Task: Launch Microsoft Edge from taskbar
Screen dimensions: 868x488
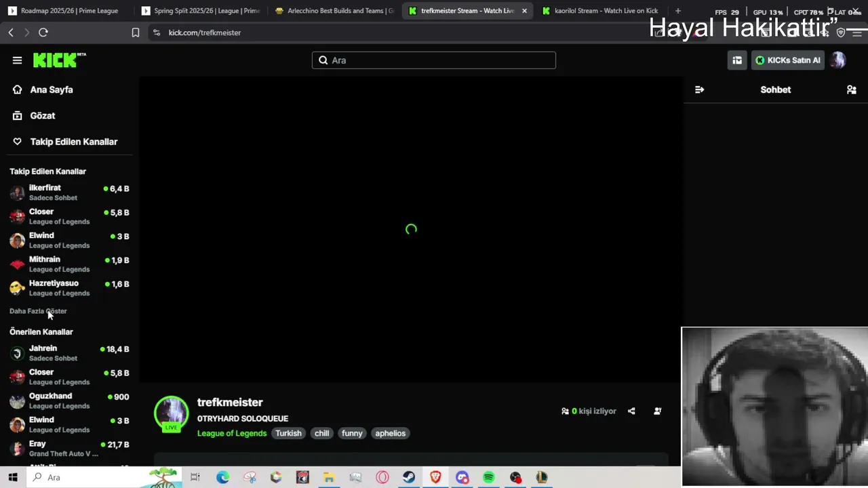Action: click(222, 477)
